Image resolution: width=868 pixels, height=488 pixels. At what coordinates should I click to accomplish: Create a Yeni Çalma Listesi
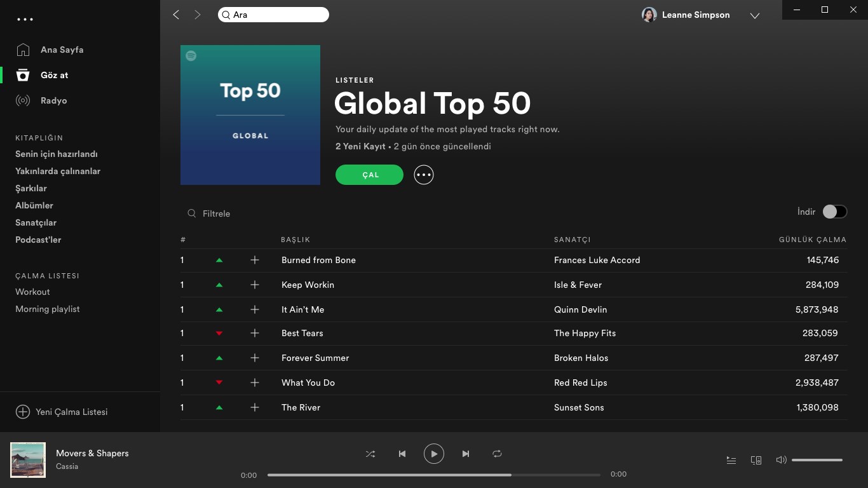(62, 412)
